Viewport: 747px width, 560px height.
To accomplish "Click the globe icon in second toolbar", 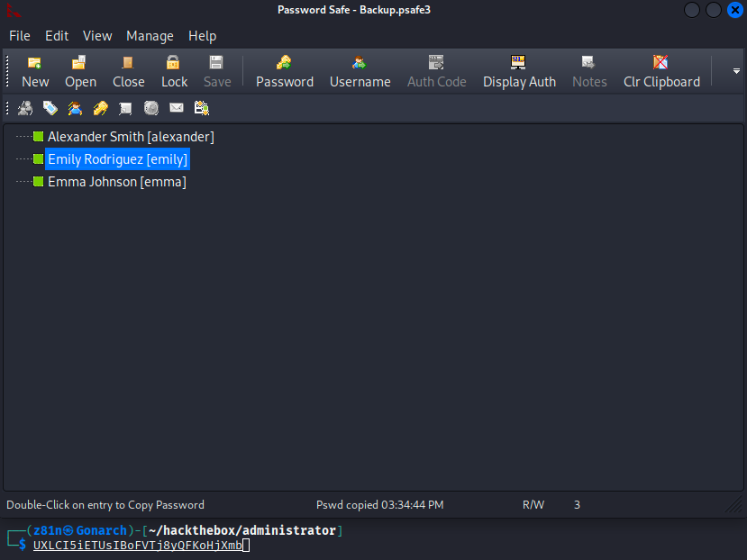I will tap(151, 108).
